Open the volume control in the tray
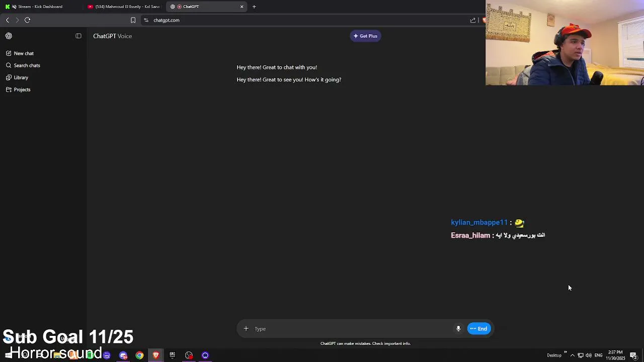644x362 pixels. click(588, 355)
